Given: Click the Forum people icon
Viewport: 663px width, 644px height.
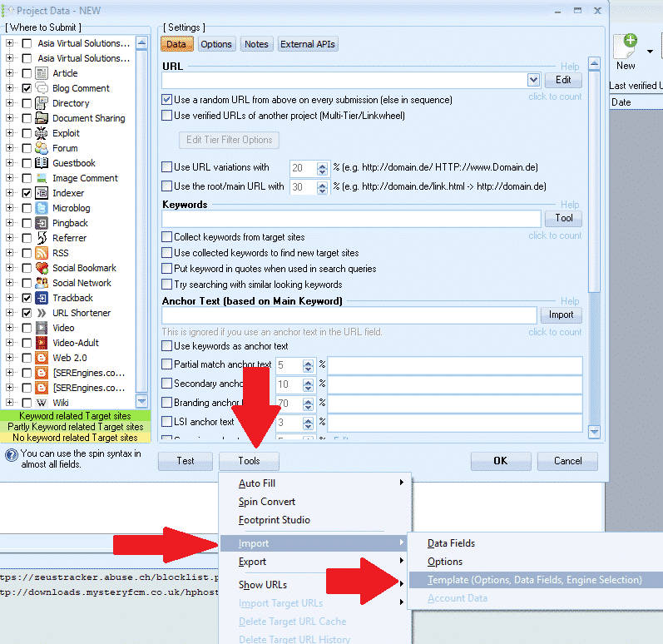Looking at the screenshot, I should (42, 148).
